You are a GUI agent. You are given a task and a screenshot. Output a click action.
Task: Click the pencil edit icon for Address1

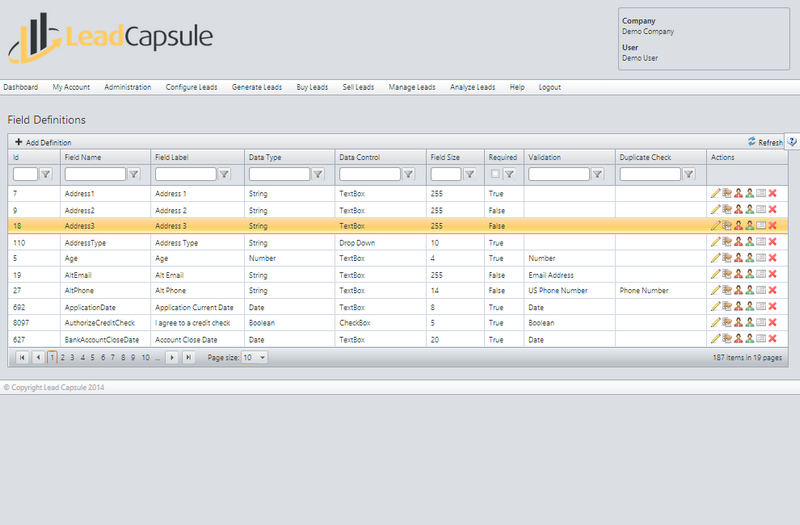715,193
